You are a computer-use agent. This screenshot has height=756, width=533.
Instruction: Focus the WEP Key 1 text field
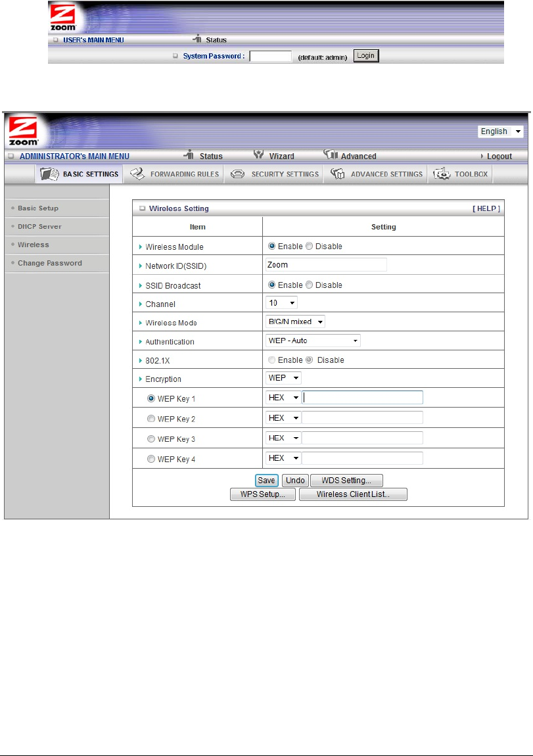tap(362, 398)
